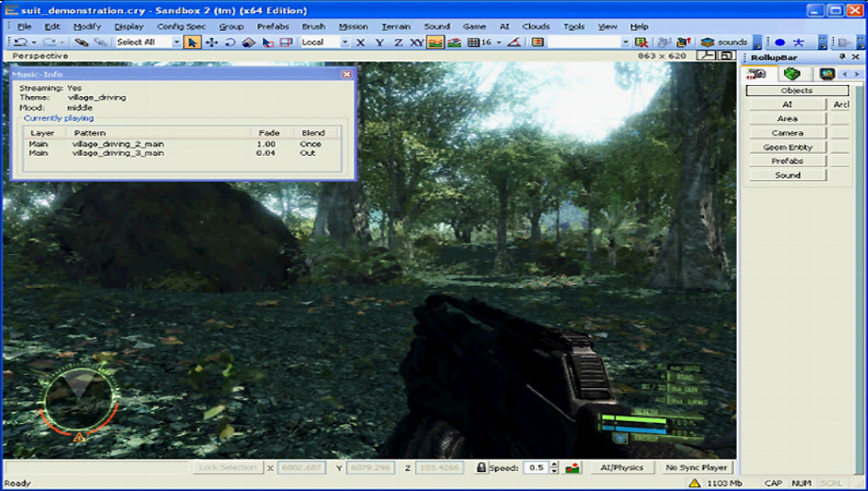The width and height of the screenshot is (868, 491).
Task: Click the red rectangle alignment tool icon
Action: [x=286, y=42]
